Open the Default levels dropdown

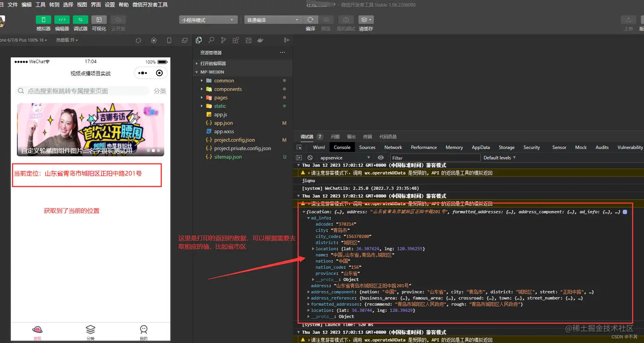[500, 157]
